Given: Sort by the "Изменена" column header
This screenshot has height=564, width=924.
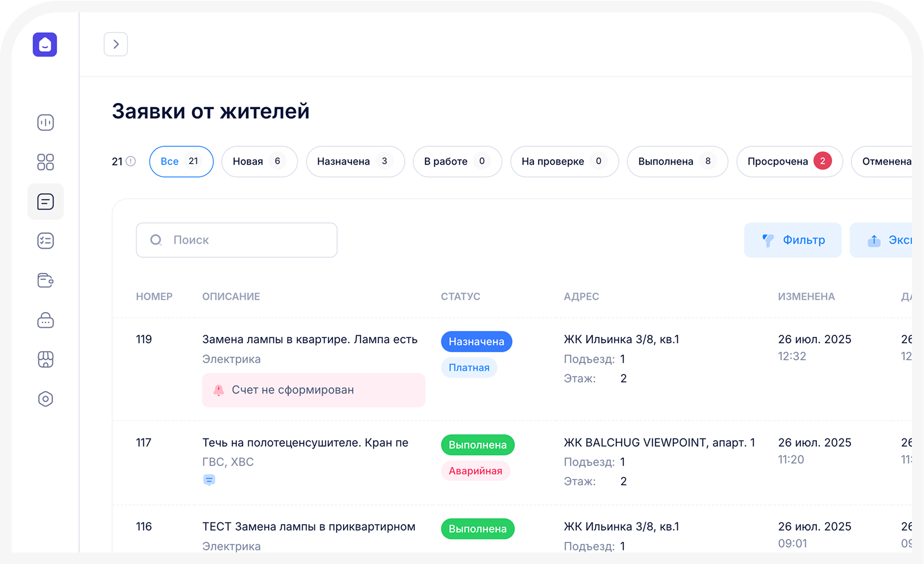Looking at the screenshot, I should [x=806, y=296].
